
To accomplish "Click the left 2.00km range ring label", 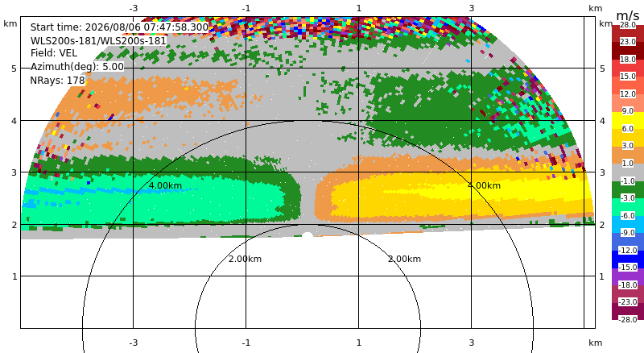I will pos(246,259).
